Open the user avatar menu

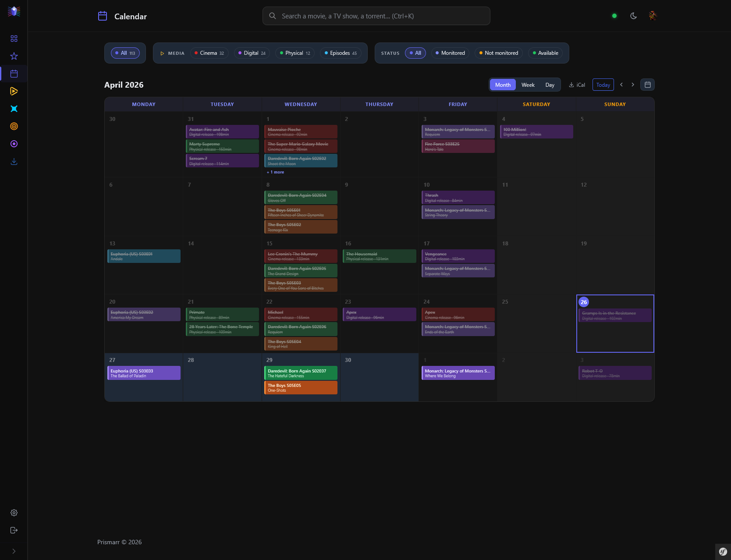[x=653, y=16]
